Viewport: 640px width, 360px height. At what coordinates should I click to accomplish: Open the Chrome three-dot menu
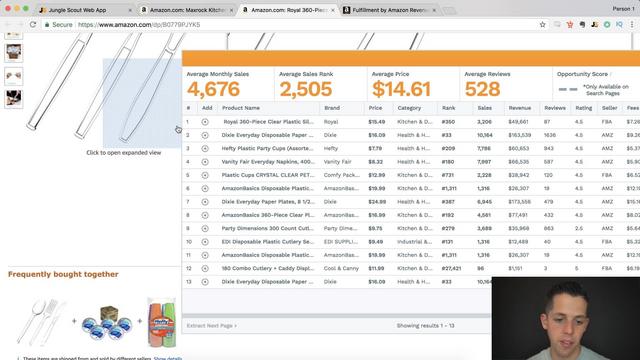(632, 24)
